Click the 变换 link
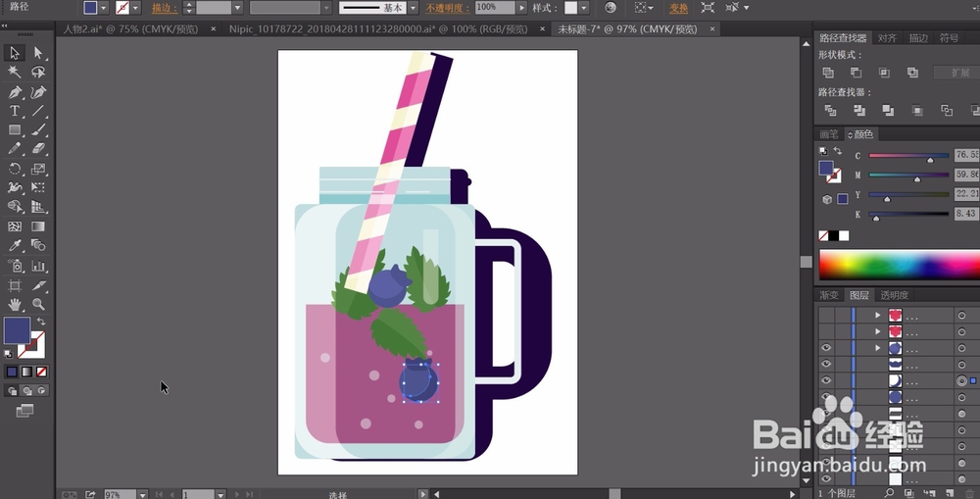Image resolution: width=980 pixels, height=499 pixels. tap(679, 8)
